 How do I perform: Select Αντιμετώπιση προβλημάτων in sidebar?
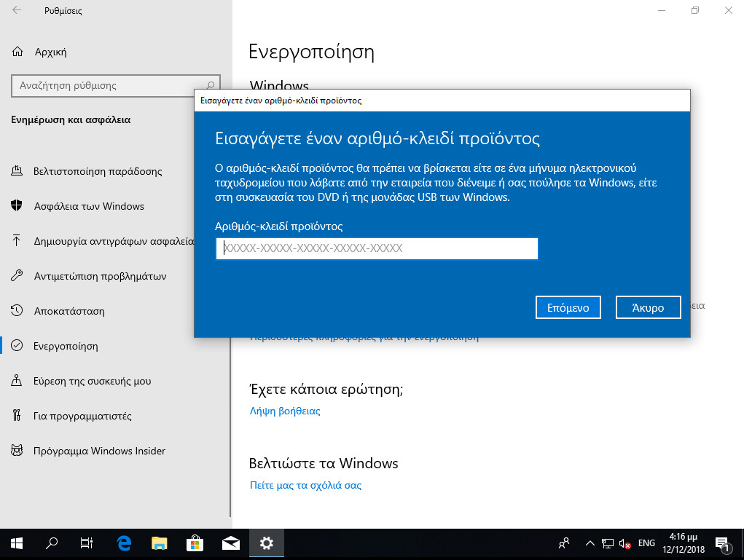[x=100, y=276]
